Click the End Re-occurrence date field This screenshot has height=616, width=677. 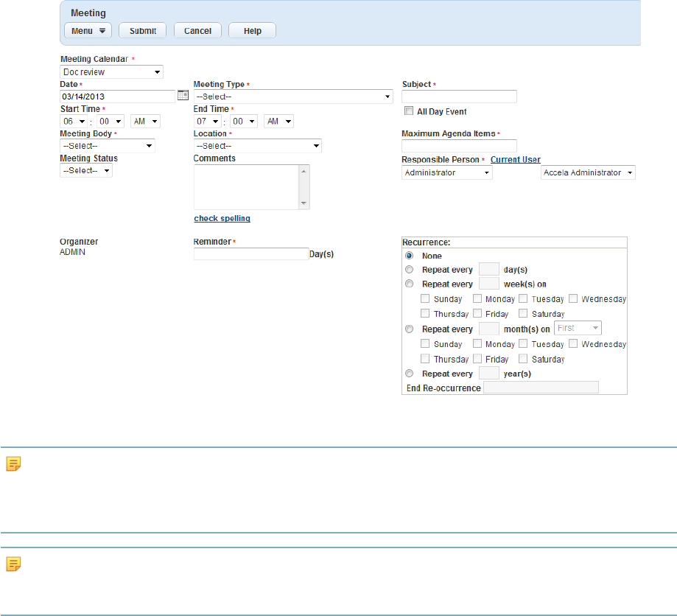pos(541,388)
